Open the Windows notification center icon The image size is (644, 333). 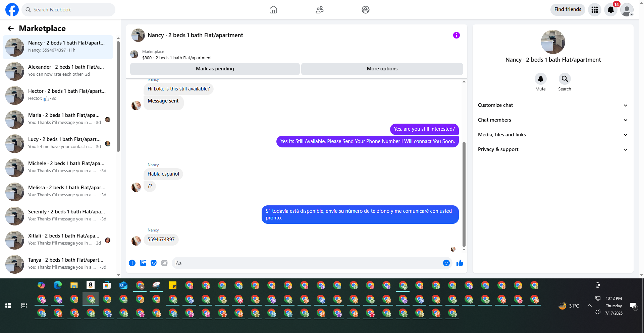click(x=633, y=306)
